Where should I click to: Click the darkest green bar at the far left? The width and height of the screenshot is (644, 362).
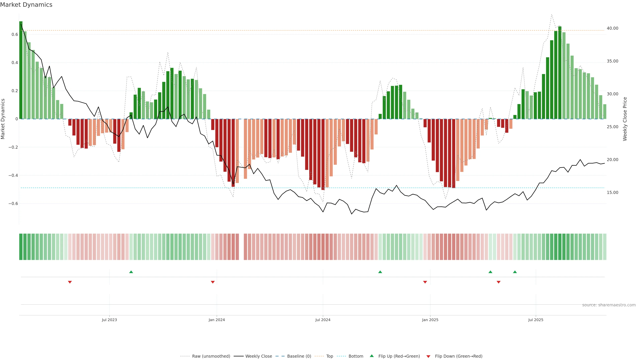click(21, 70)
